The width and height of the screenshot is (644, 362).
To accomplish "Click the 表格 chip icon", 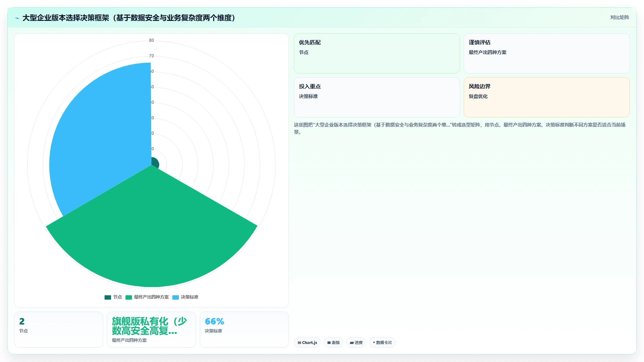I will point(329,343).
